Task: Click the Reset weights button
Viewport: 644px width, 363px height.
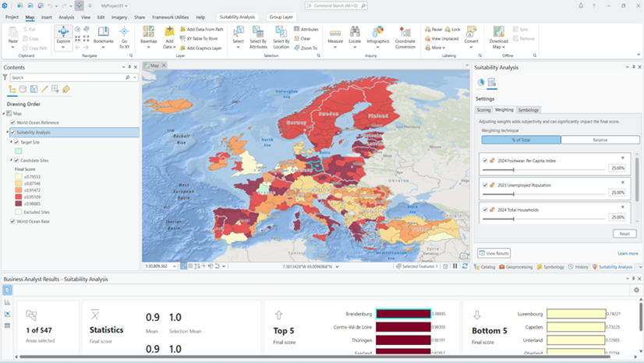Action: click(x=625, y=233)
